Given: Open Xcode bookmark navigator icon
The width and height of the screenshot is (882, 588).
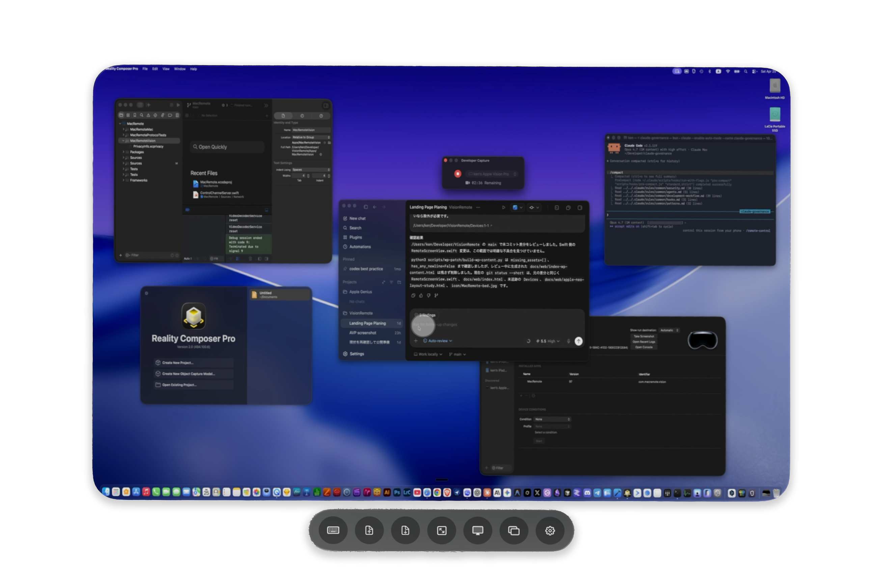Looking at the screenshot, I should (x=135, y=115).
